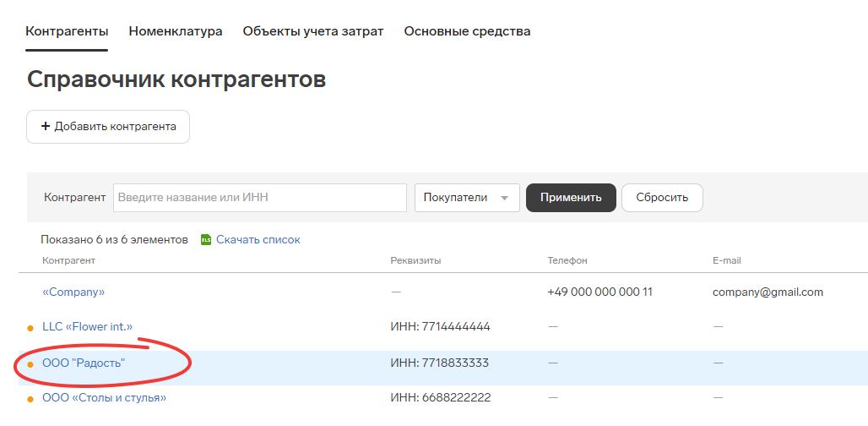
Task: Click the Показано 6 из 6 элементов text
Action: [115, 240]
